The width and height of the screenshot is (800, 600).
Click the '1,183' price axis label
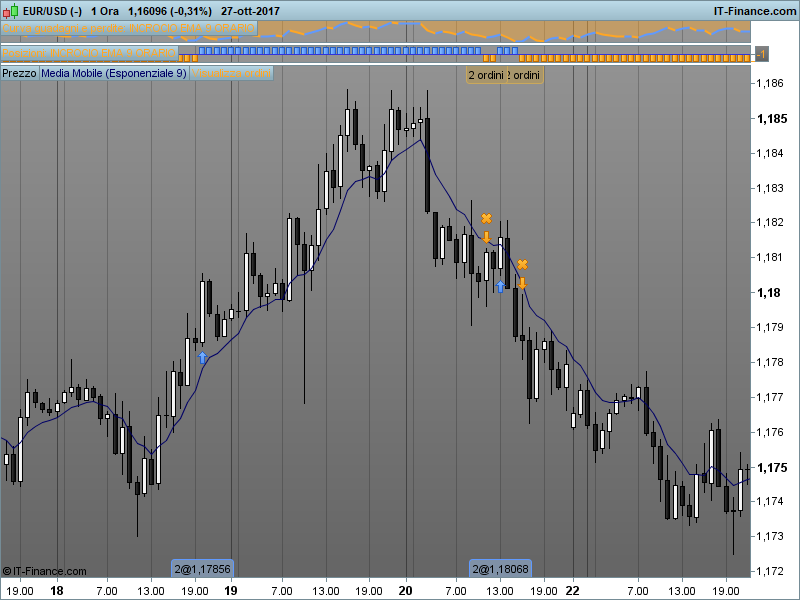point(770,188)
